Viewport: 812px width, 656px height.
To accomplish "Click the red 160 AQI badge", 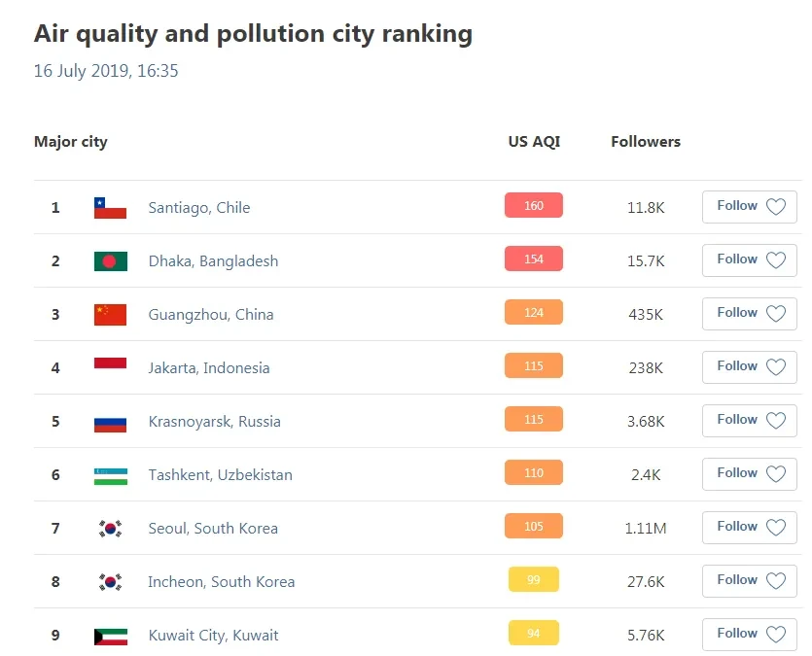I will 534,206.
